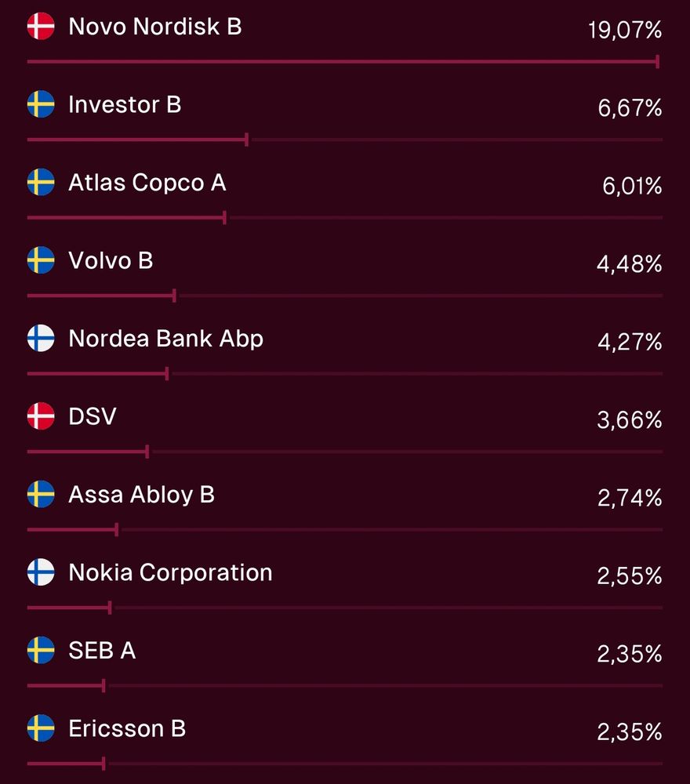Select the Volvo B stock name
This screenshot has height=784, width=690.
[x=111, y=260]
